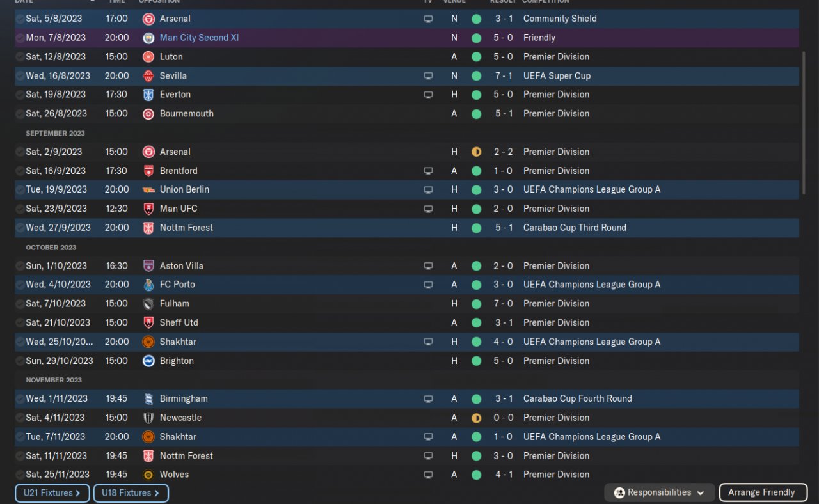The image size is (819, 504).
Task: Open the Man City Second XI link
Action: tap(199, 38)
